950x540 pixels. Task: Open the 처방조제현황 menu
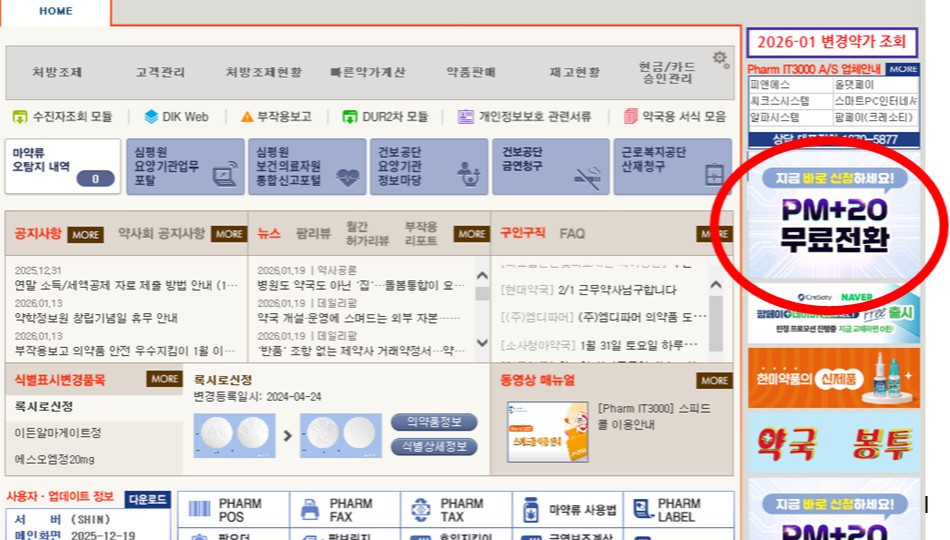264,72
